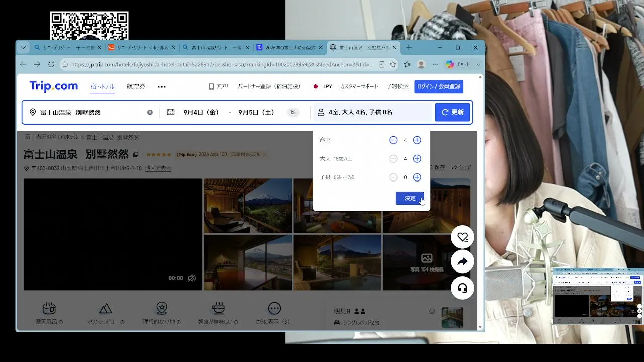Screen dimensions: 644x362
Task: Open the 明見B room thumbnail image
Action: point(452,318)
